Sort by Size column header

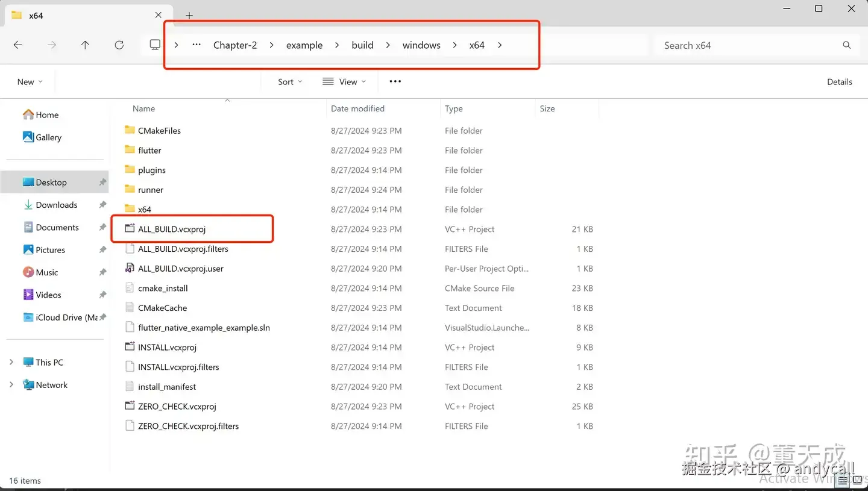tap(547, 108)
